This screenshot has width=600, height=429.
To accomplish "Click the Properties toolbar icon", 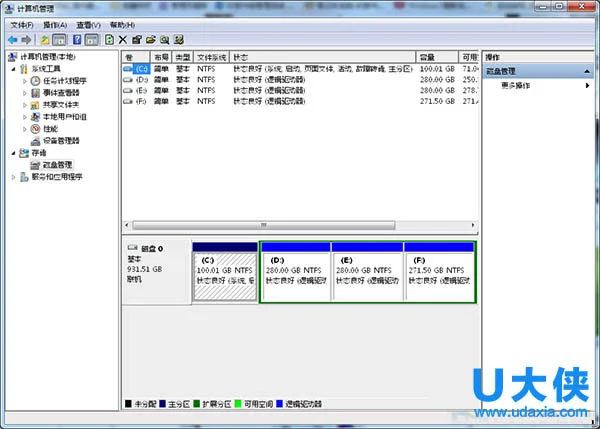I will pyautogui.click(x=137, y=39).
